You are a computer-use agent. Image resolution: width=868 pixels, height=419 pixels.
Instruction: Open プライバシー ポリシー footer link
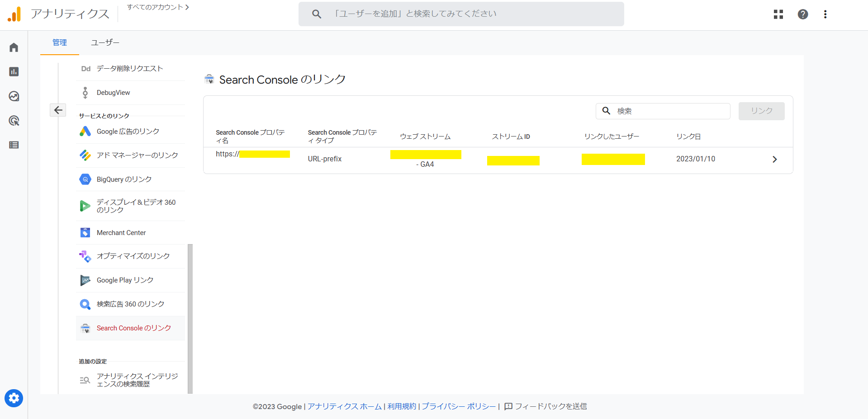click(459, 406)
